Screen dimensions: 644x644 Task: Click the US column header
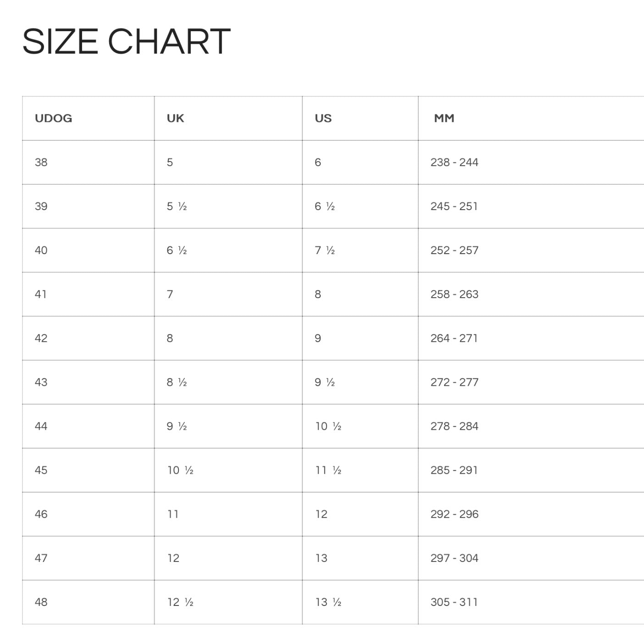(x=323, y=118)
